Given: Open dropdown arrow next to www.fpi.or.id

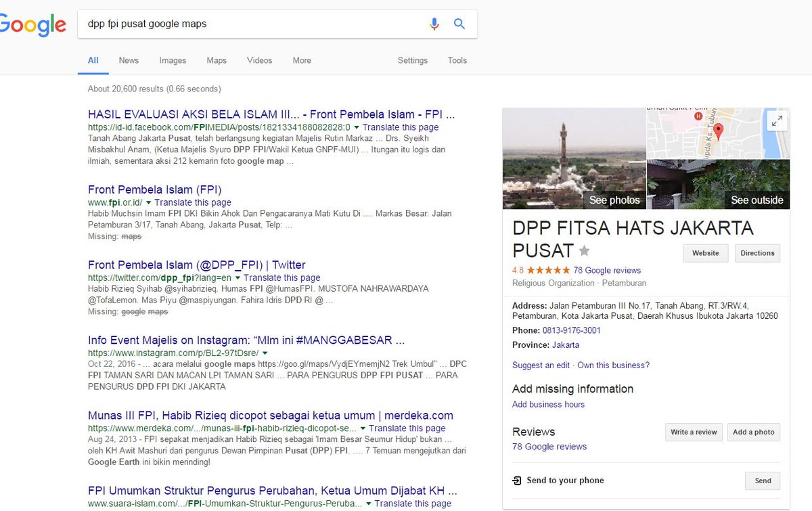Looking at the screenshot, I should pos(149,202).
